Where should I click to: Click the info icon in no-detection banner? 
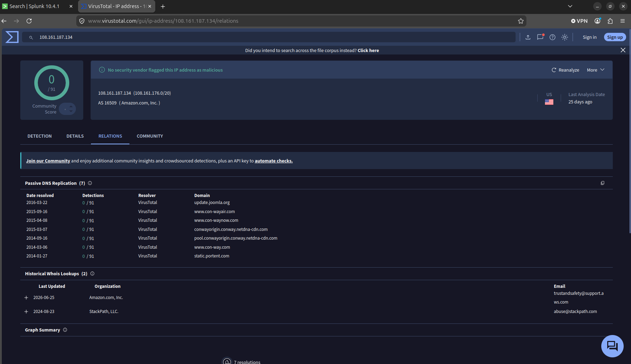(102, 70)
